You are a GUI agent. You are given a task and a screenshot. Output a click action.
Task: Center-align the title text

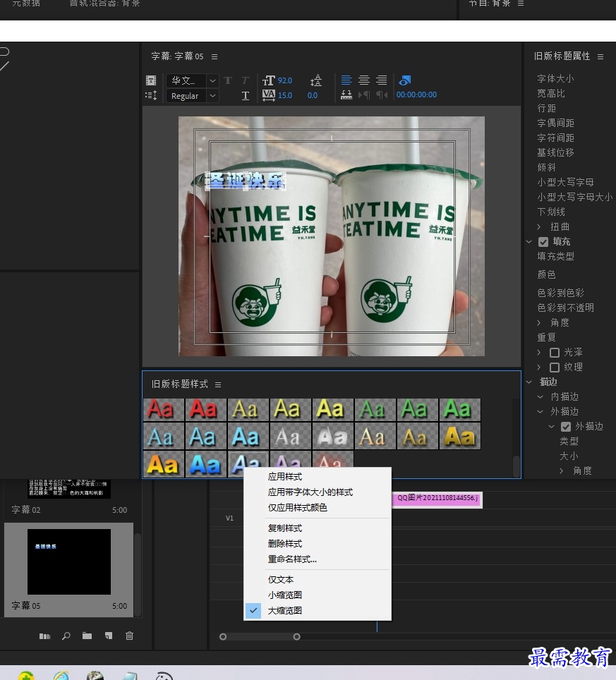pos(364,80)
